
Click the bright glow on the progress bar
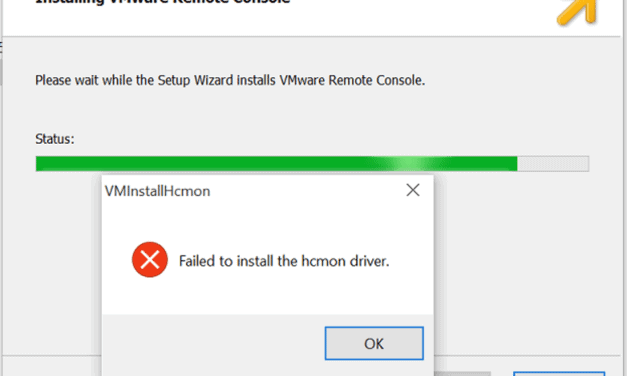point(409,164)
